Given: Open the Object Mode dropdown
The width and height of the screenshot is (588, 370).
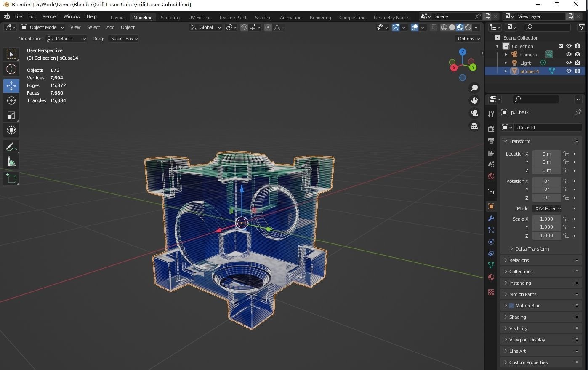Looking at the screenshot, I should coord(43,27).
